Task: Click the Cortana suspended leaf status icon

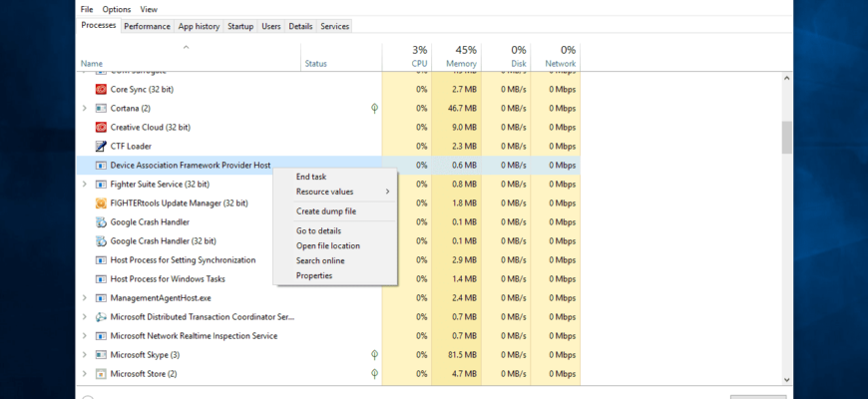Action: (x=375, y=108)
